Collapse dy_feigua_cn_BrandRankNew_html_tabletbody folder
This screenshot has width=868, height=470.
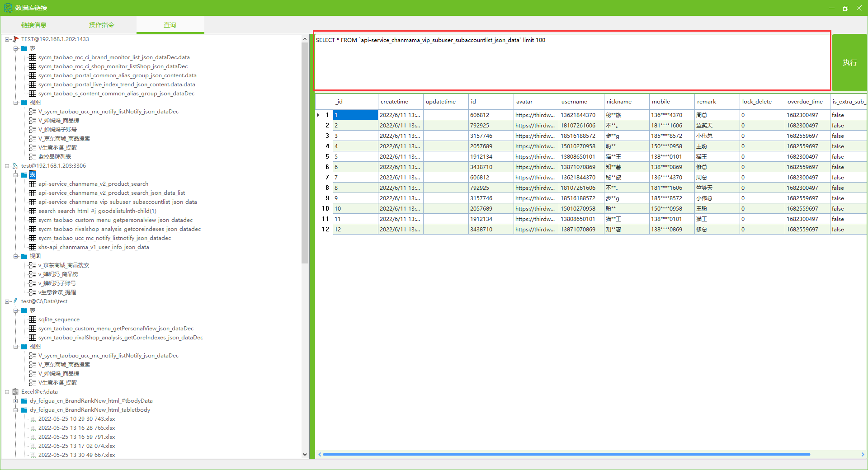[15, 410]
